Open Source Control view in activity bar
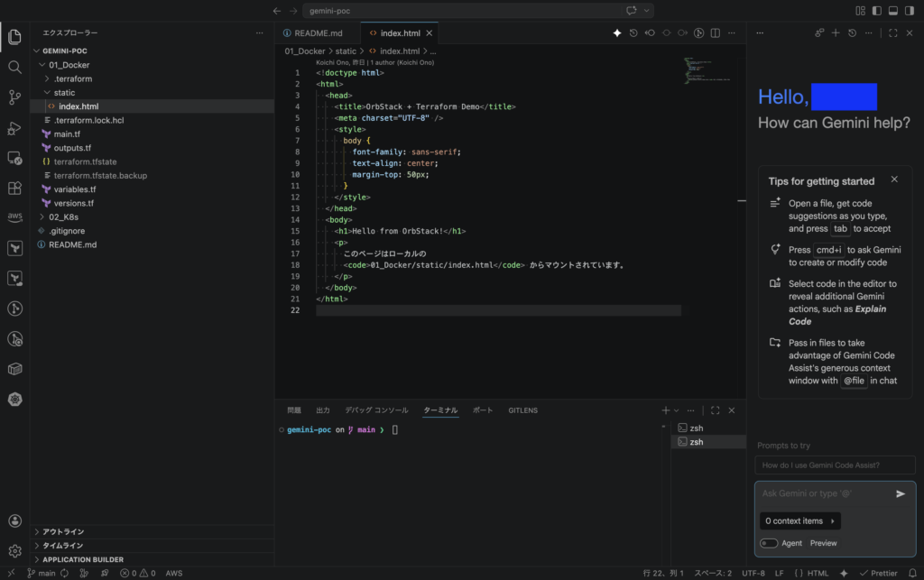This screenshot has width=924, height=580. 14,97
